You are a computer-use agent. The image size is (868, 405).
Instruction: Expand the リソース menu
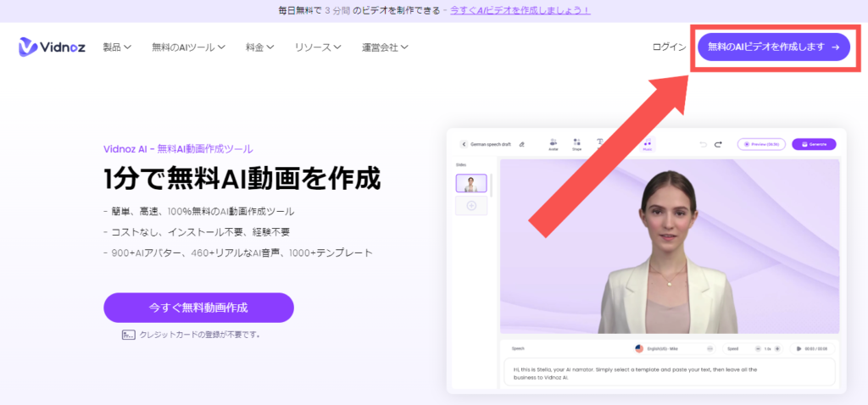click(x=318, y=47)
